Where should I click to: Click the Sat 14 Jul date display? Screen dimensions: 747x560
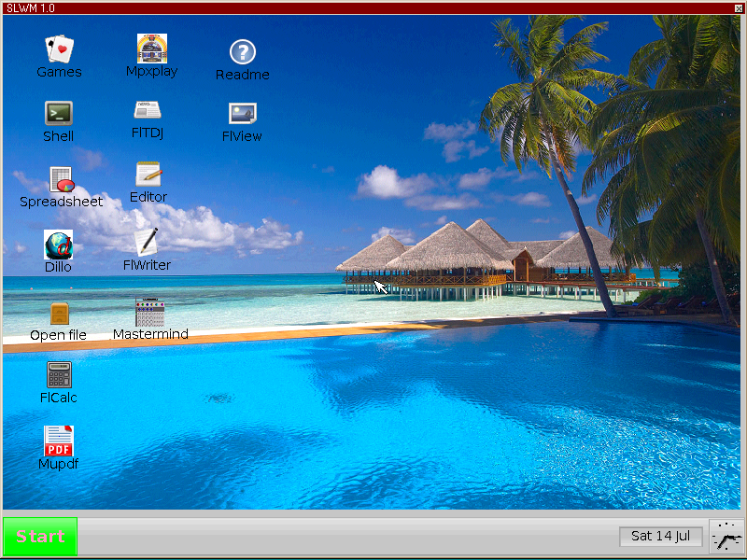(660, 536)
